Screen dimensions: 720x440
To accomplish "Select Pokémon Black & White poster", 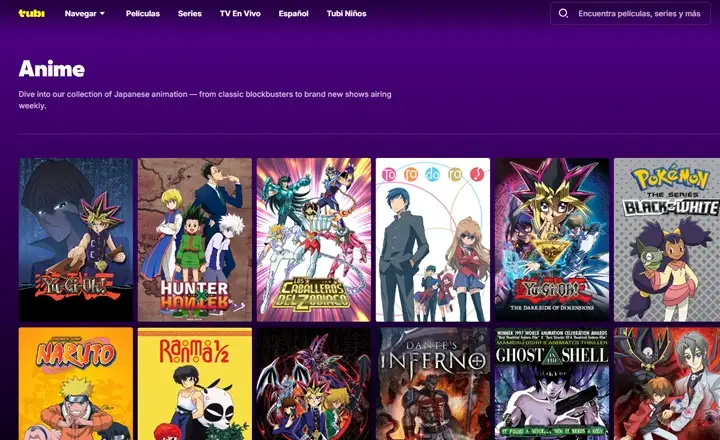I will [667, 240].
